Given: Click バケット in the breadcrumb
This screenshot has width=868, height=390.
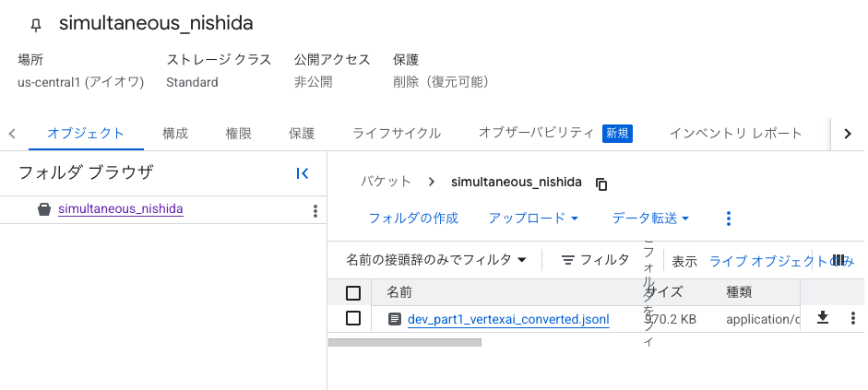Looking at the screenshot, I should [x=386, y=182].
